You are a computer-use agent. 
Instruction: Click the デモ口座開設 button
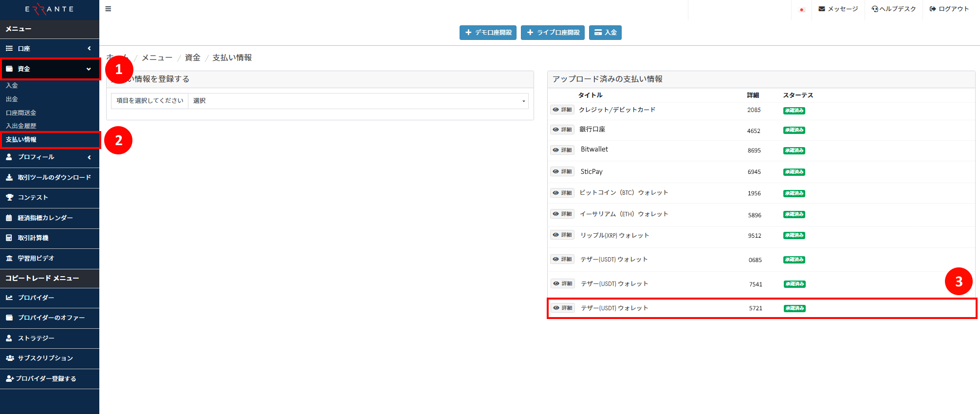point(488,33)
